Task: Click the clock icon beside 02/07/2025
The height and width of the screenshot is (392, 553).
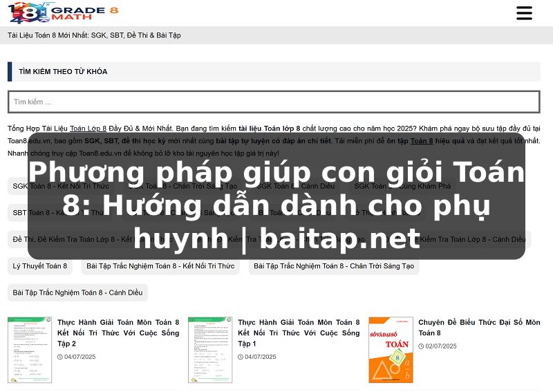Action: tap(421, 346)
